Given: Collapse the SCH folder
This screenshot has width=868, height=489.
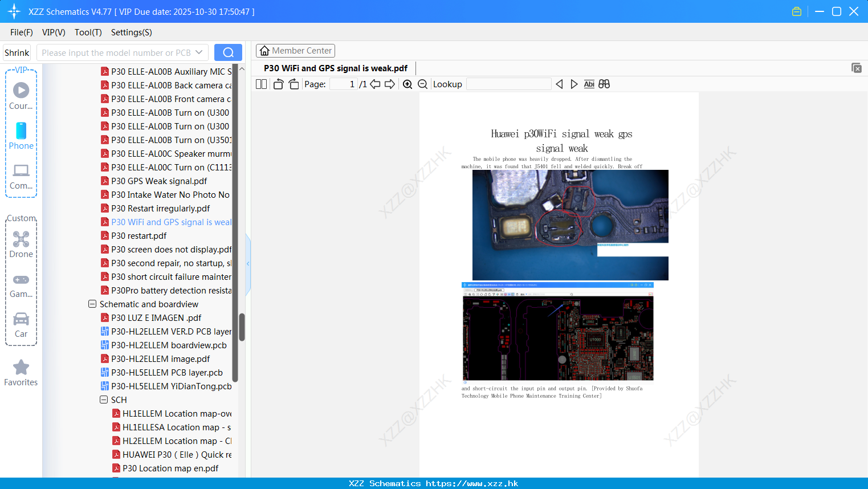Looking at the screenshot, I should (x=104, y=400).
